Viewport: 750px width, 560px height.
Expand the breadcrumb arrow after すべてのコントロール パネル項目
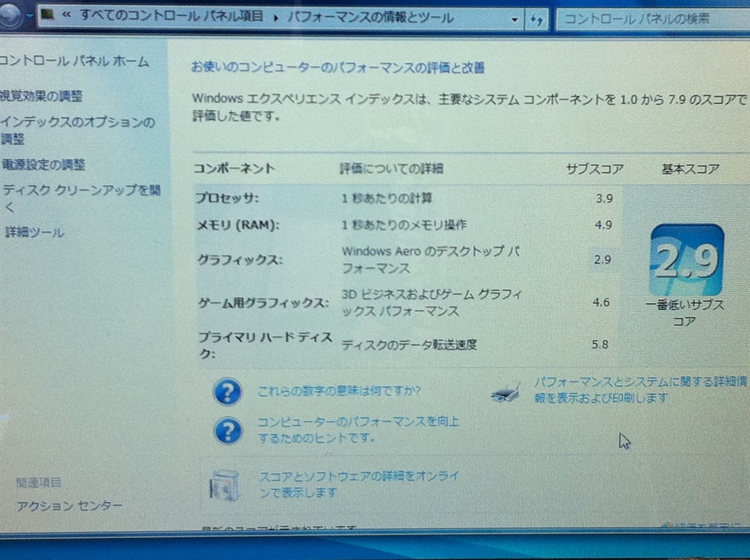tap(276, 18)
